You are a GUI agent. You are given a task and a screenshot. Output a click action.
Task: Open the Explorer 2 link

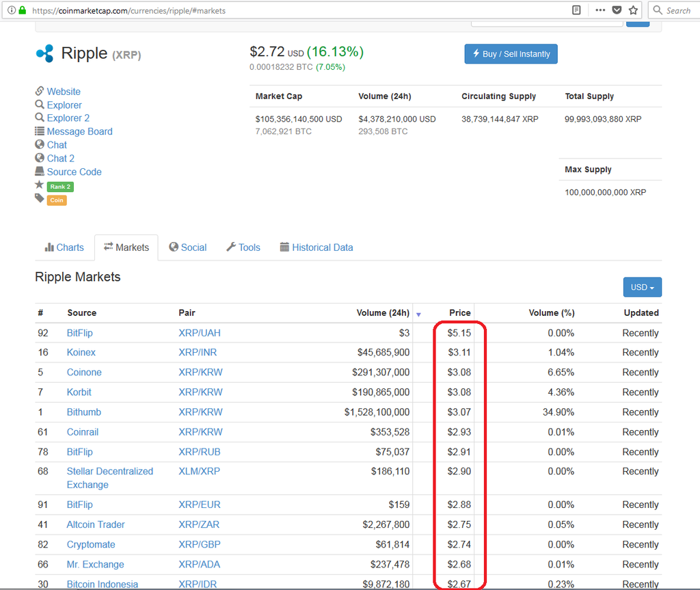coord(68,118)
